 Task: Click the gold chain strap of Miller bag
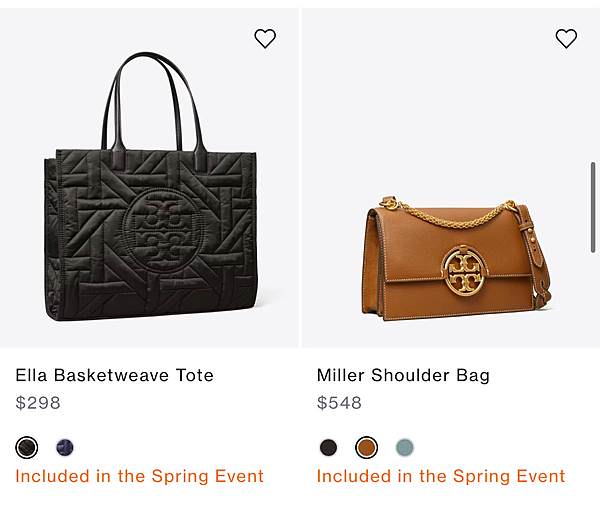tap(450, 214)
